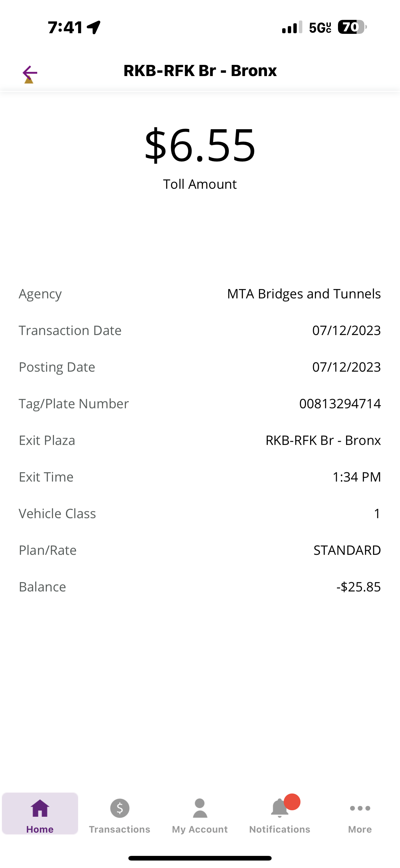
Task: Tap the More three-dots icon
Action: 360,808
